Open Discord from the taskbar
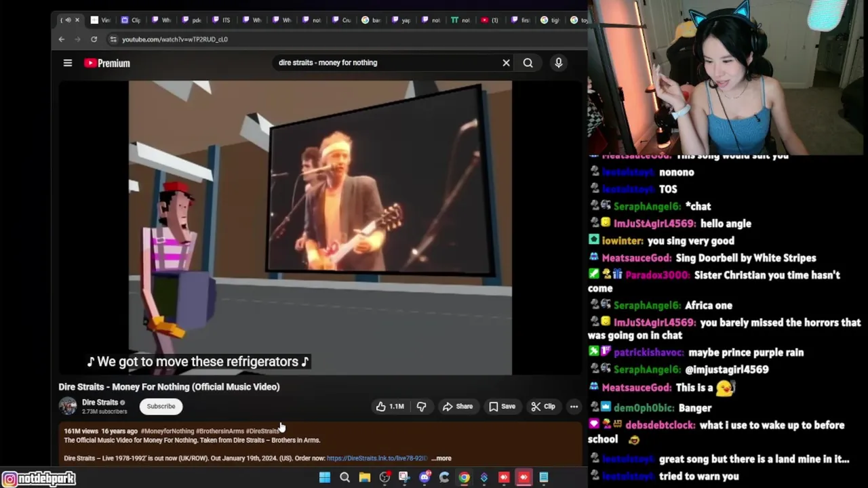This screenshot has width=868, height=488. pos(425,477)
